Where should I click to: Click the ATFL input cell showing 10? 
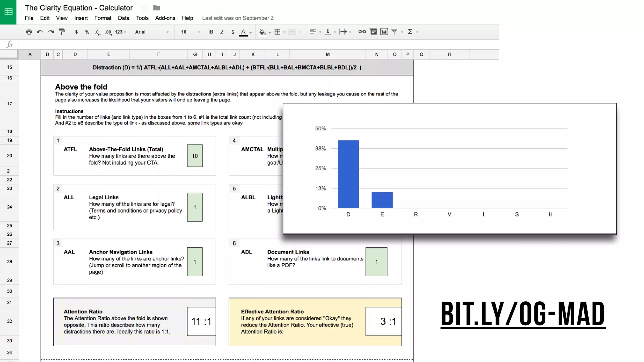click(195, 156)
